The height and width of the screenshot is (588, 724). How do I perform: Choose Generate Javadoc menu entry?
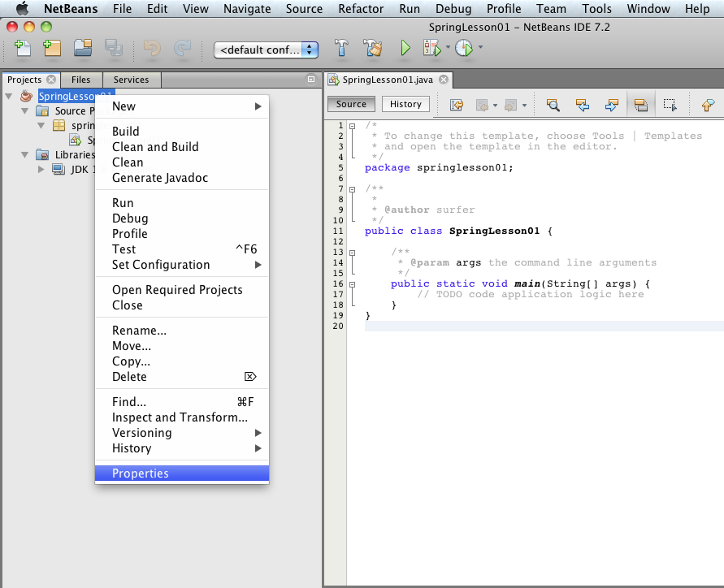coord(182,178)
